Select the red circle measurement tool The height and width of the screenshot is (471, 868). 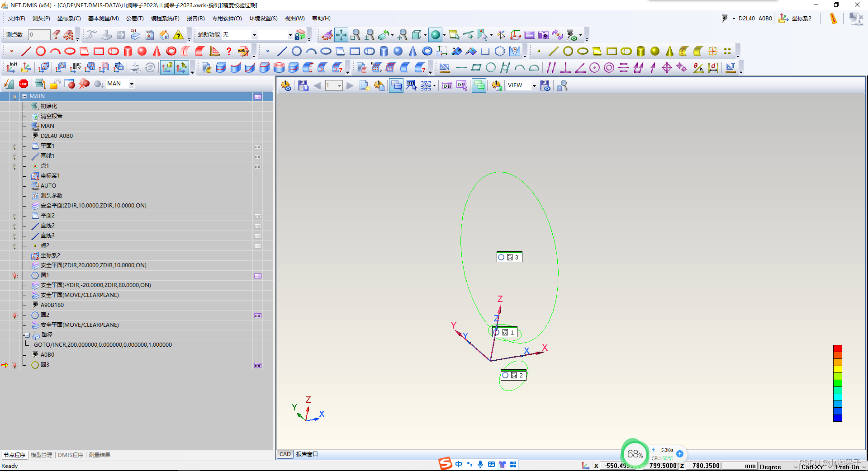[x=41, y=51]
